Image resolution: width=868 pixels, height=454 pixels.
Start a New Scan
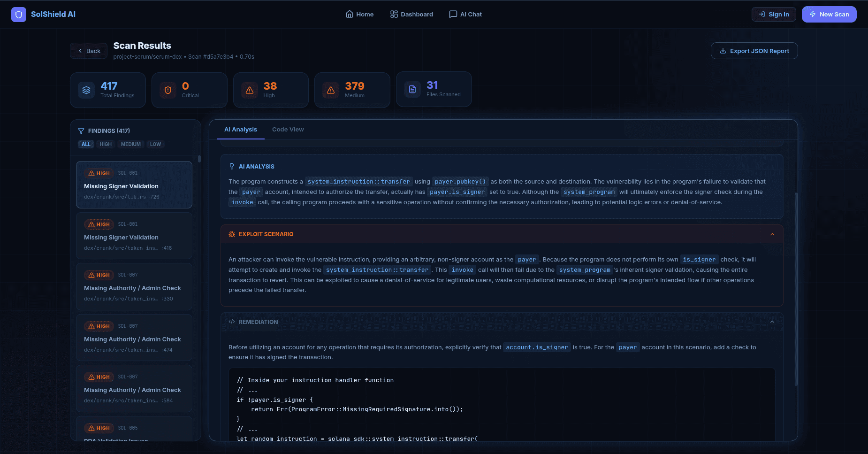coord(829,14)
